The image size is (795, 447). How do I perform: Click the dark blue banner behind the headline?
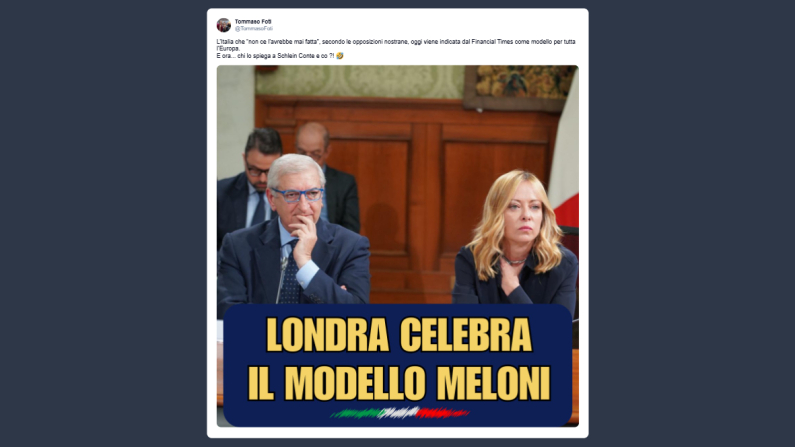point(398,365)
